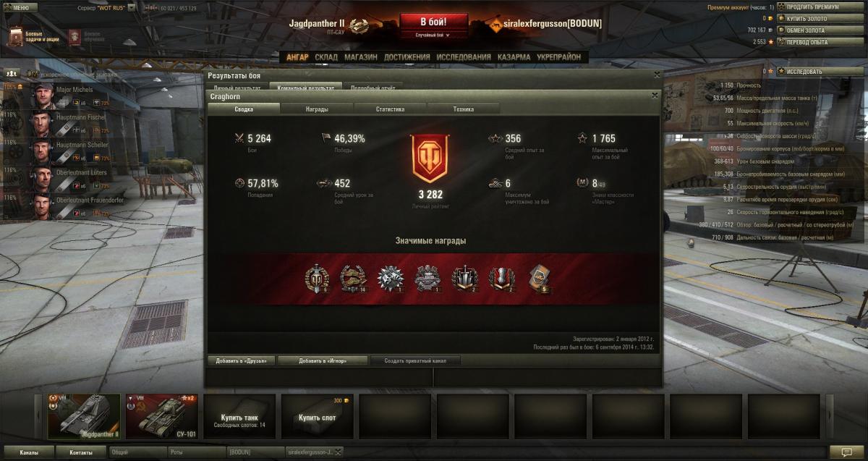The width and height of the screenshot is (868, 461).
Task: Click the red В бой! button
Action: tap(433, 22)
